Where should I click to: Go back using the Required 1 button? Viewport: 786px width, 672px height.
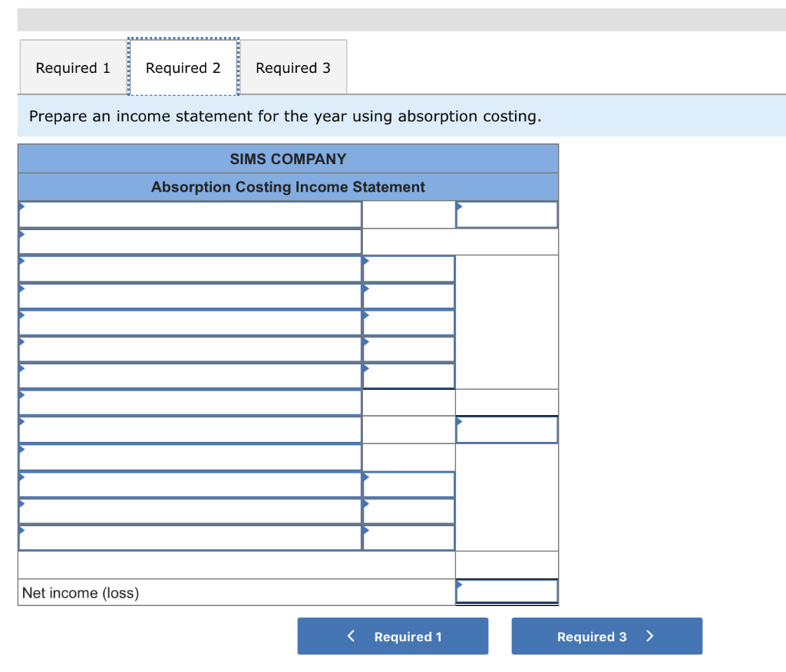coord(392,636)
